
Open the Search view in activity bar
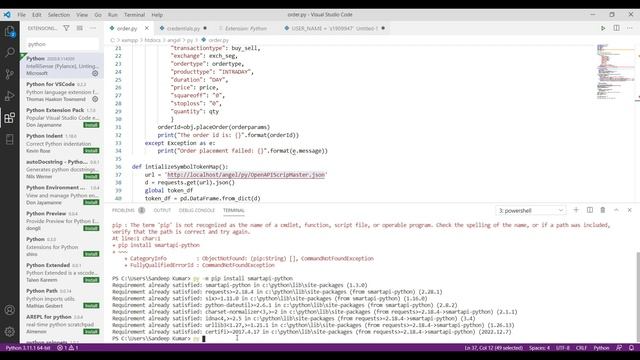(x=9, y=52)
